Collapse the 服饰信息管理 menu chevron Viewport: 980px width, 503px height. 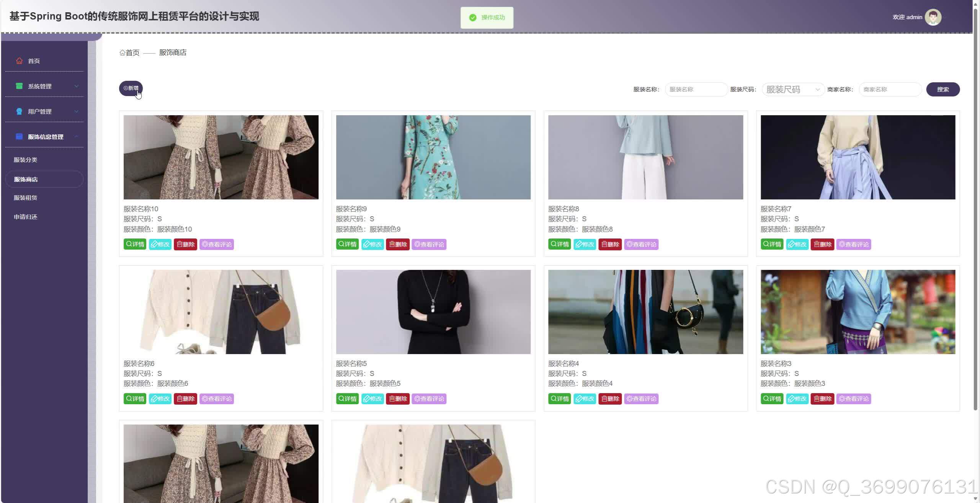click(76, 137)
